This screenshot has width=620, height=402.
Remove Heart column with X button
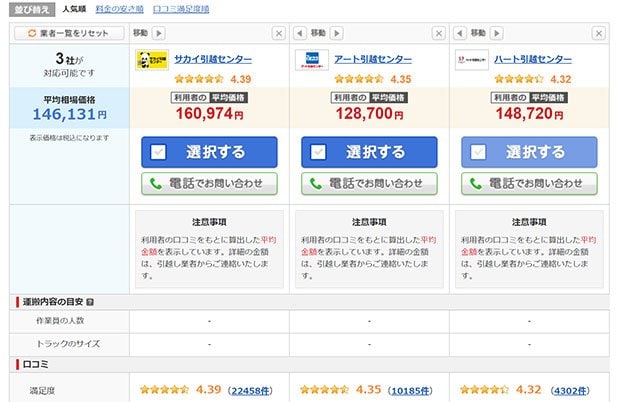pos(599,33)
